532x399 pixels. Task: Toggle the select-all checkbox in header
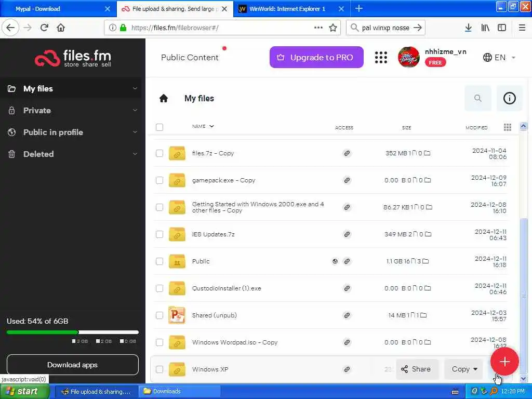[x=159, y=127]
